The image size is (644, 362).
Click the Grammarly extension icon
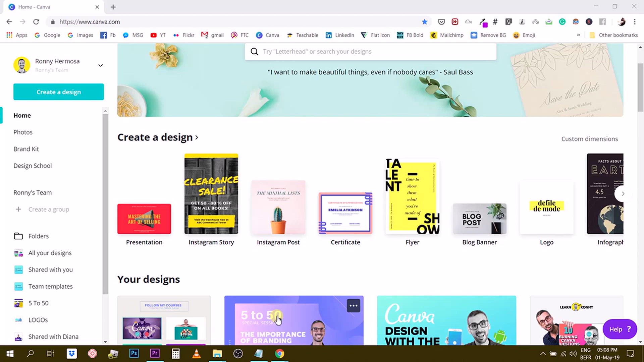point(562,22)
